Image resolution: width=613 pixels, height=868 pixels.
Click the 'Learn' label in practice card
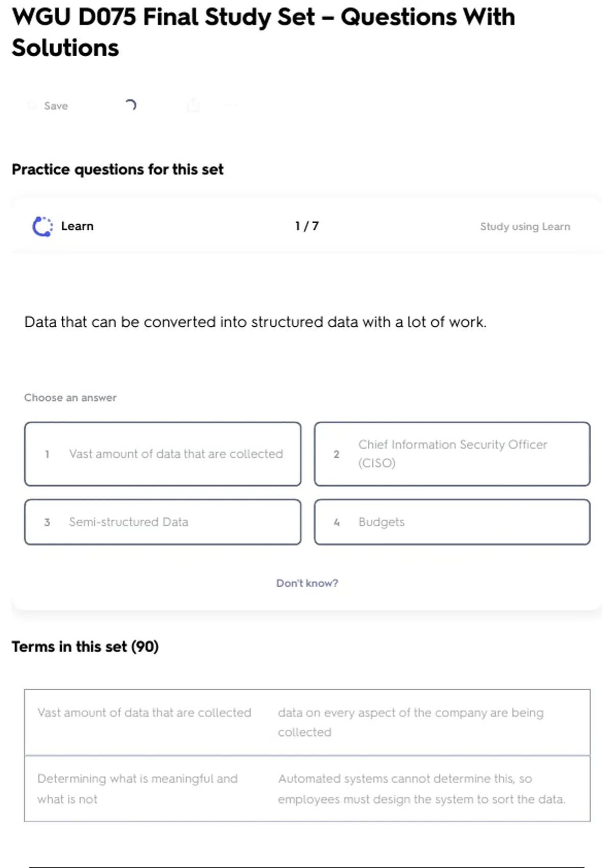(x=77, y=226)
